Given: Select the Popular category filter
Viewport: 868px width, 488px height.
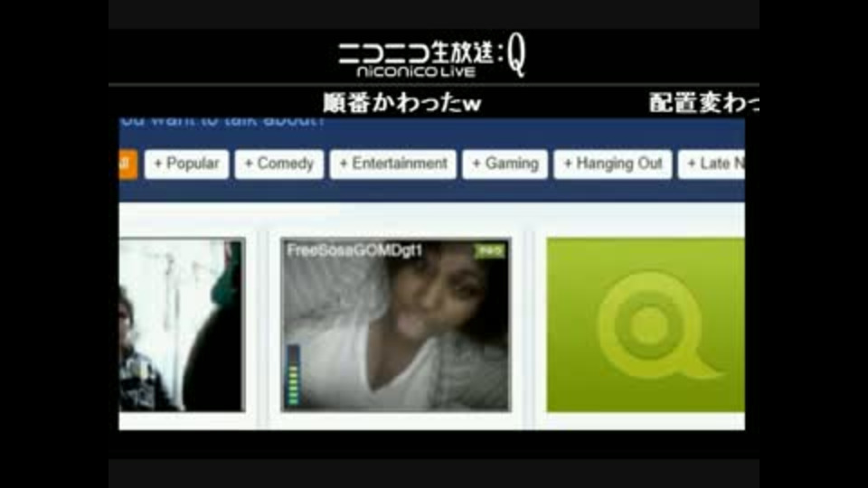Looking at the screenshot, I should point(186,164).
